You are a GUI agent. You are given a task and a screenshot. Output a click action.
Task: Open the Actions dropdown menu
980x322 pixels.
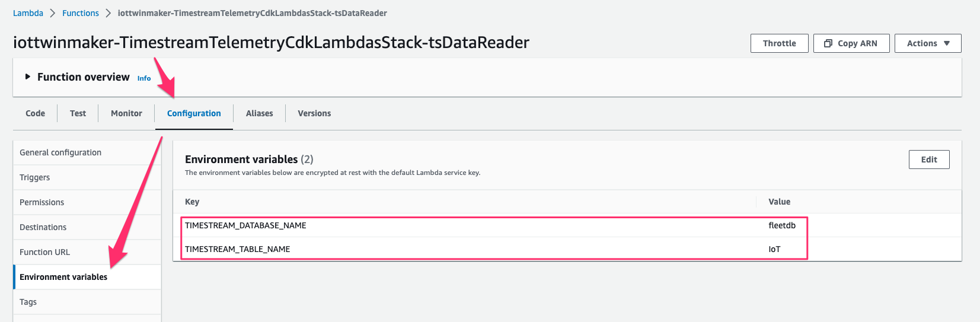[x=928, y=43]
